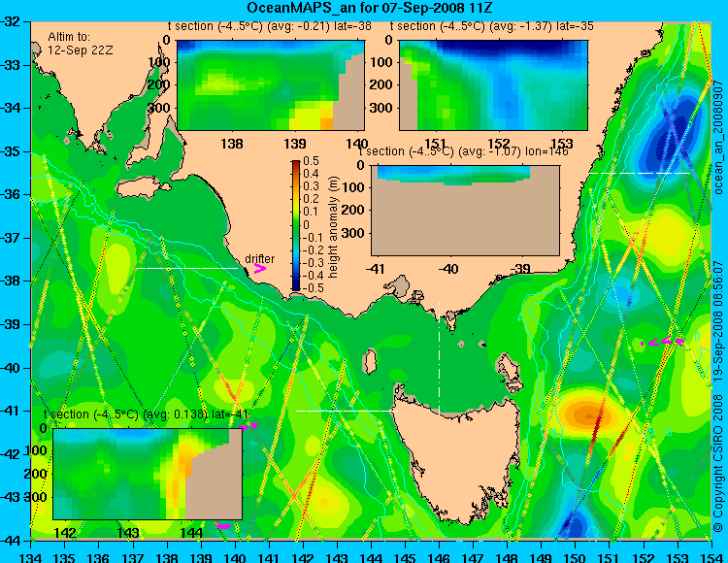This screenshot has width=728, height=563.
Task: Click the 146 longitude axis label
Action: click(x=439, y=557)
